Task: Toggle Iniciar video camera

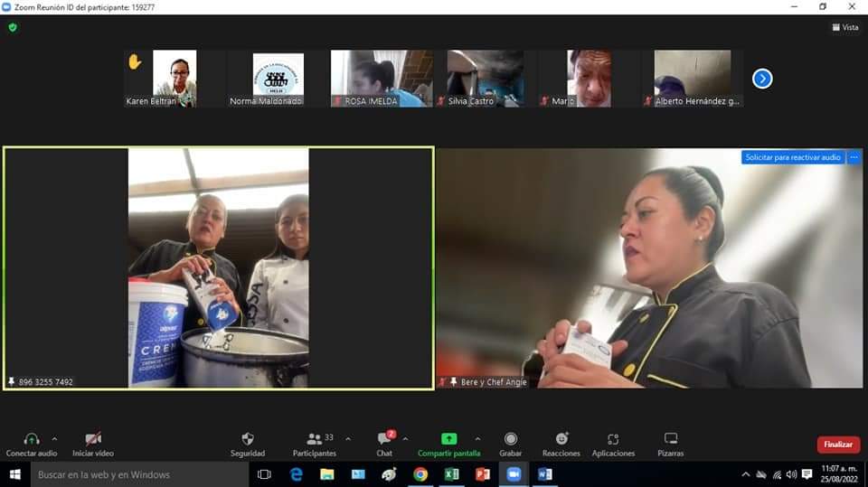Action: coord(93,439)
